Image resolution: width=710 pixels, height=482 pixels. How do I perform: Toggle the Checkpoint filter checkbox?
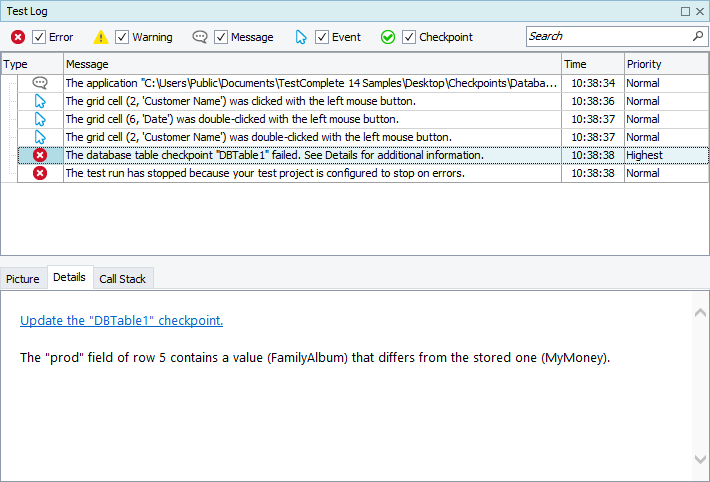pos(409,37)
